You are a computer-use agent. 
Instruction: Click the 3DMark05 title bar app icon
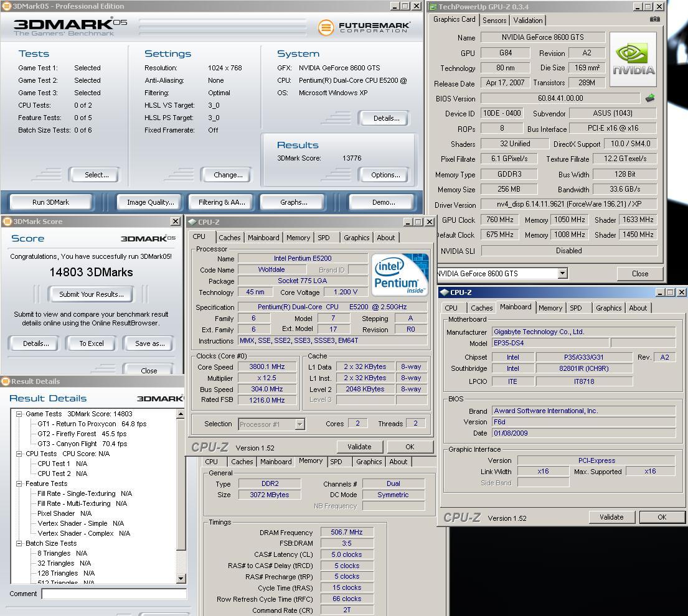click(6, 6)
